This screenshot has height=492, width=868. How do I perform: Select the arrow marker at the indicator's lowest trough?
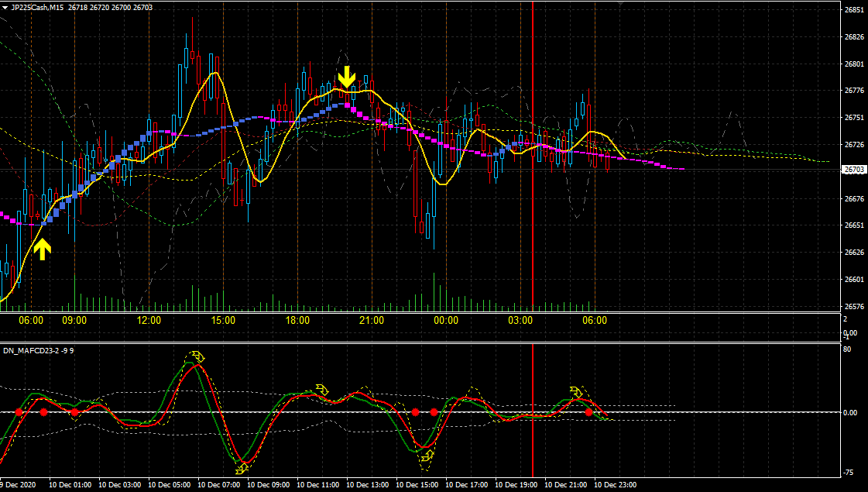point(242,470)
